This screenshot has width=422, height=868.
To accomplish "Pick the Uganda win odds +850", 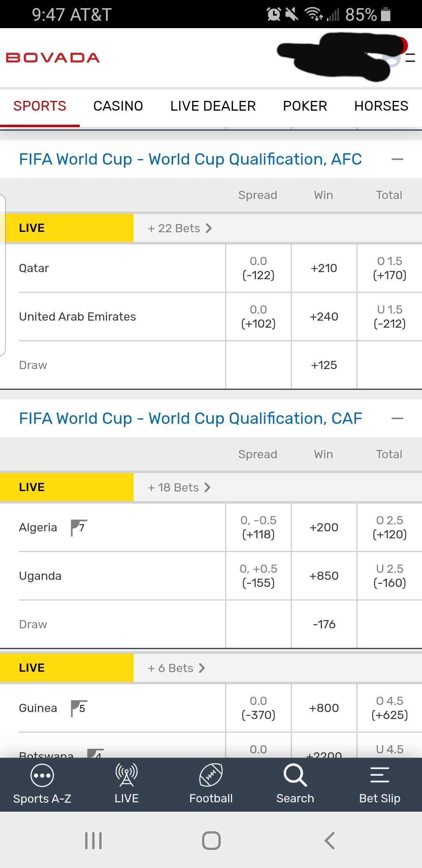I will click(x=324, y=576).
